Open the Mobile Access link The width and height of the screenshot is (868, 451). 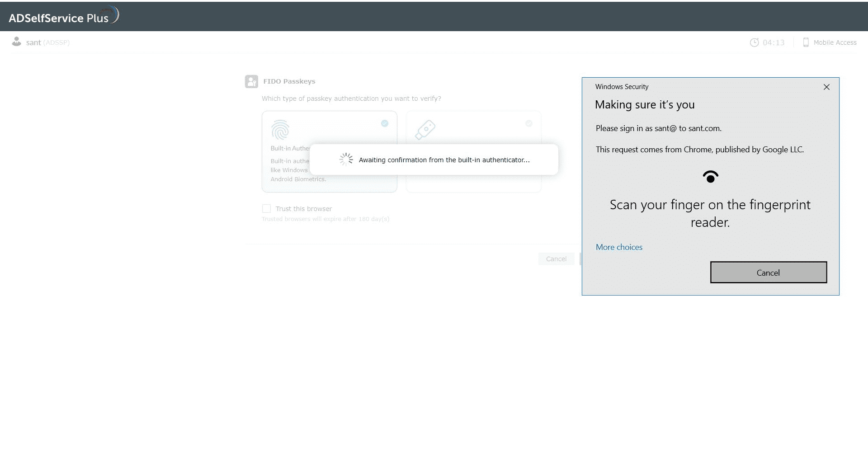click(x=835, y=42)
